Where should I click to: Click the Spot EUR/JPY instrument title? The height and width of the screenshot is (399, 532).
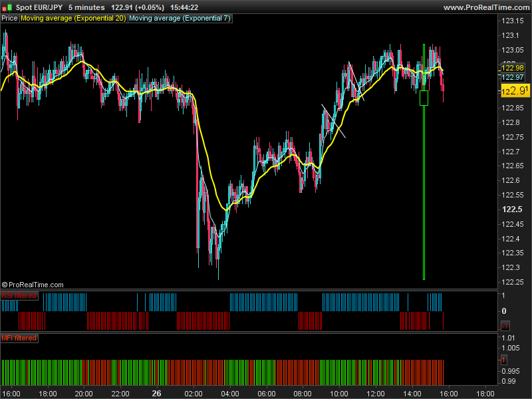(39, 7)
